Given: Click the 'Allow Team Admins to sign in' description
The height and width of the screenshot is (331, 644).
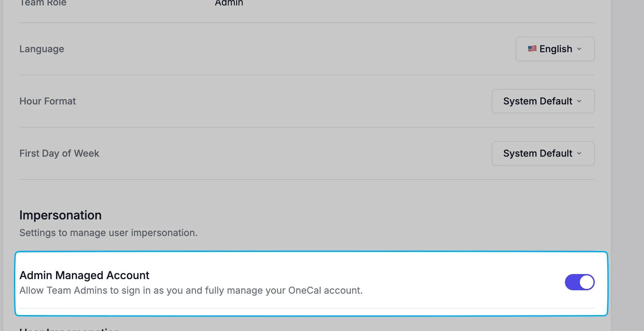Looking at the screenshot, I should click(x=191, y=290).
